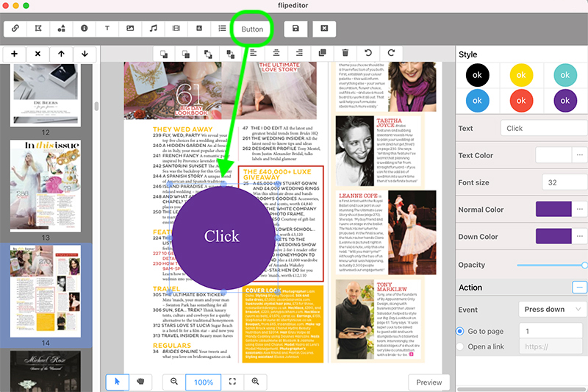Viewport: 588px width, 392px height.
Task: Click the second layer-order (send to back) icon
Action: point(186,54)
